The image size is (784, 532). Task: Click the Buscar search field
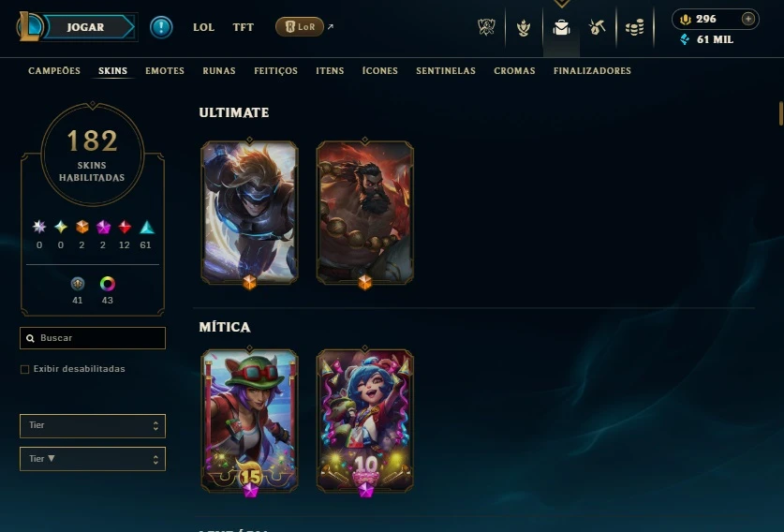[93, 338]
